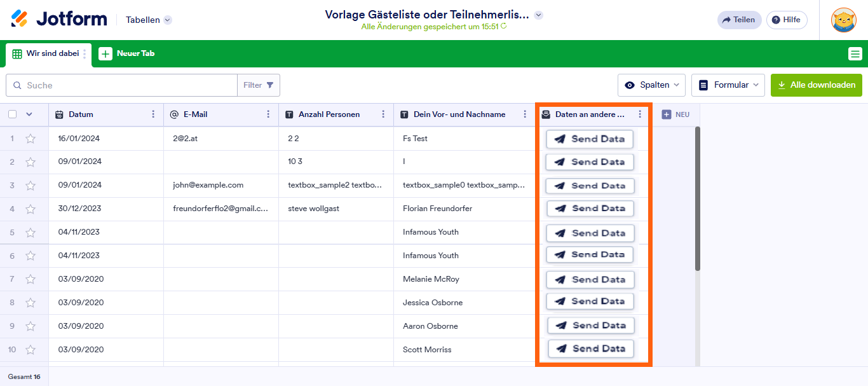Click 'Alle downloaden' button
868x386 pixels.
tap(816, 85)
